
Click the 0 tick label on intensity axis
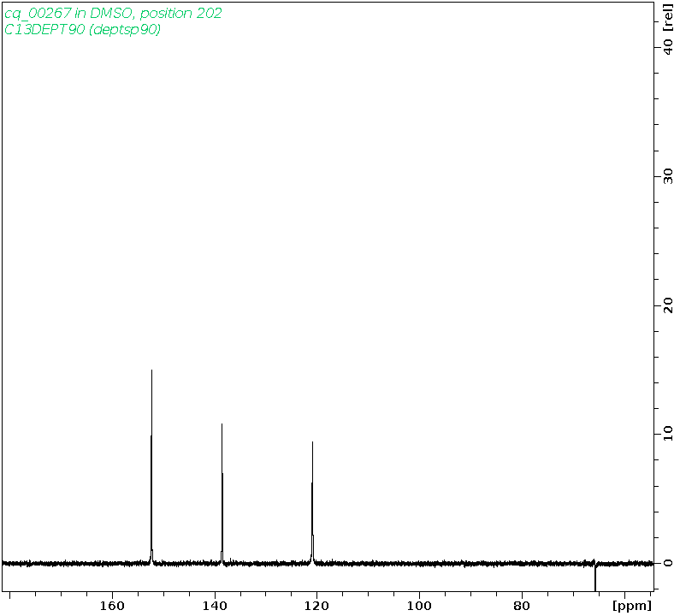[x=668, y=563]
